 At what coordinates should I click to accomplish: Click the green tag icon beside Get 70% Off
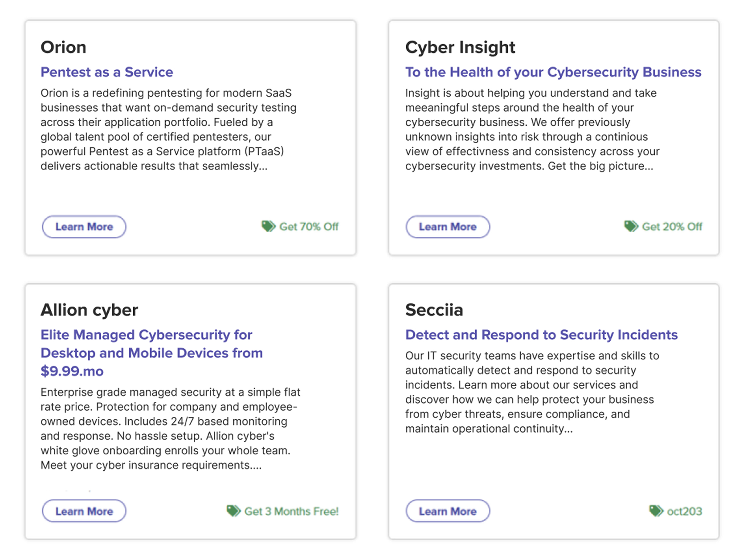[268, 226]
